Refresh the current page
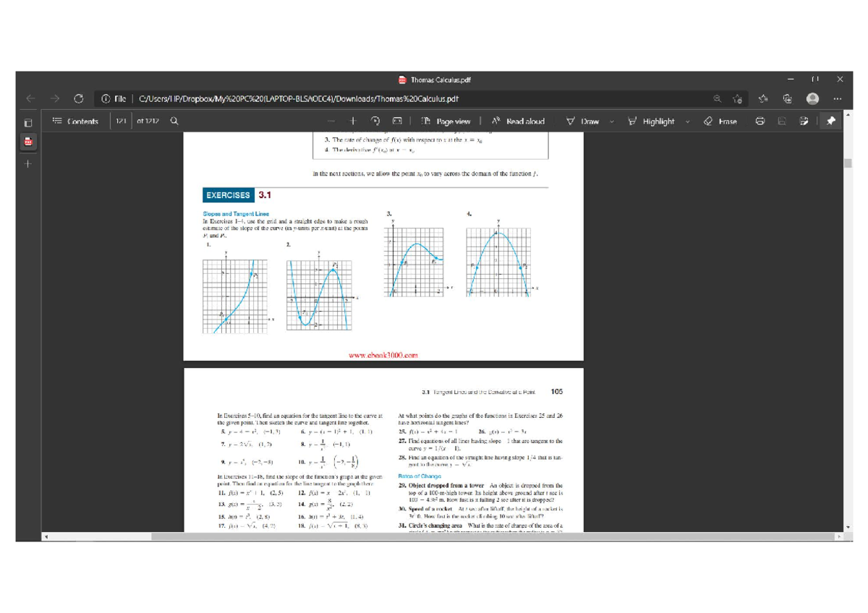The width and height of the screenshot is (868, 613). click(78, 99)
